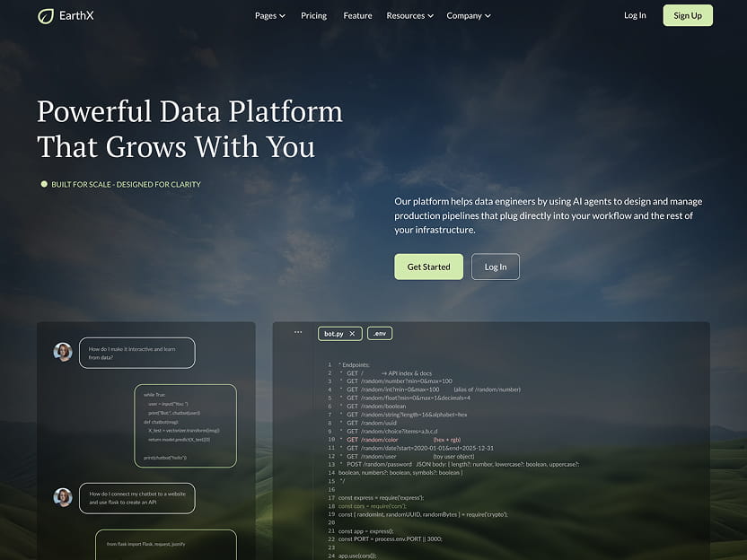Select the bot.py tab

click(x=333, y=333)
